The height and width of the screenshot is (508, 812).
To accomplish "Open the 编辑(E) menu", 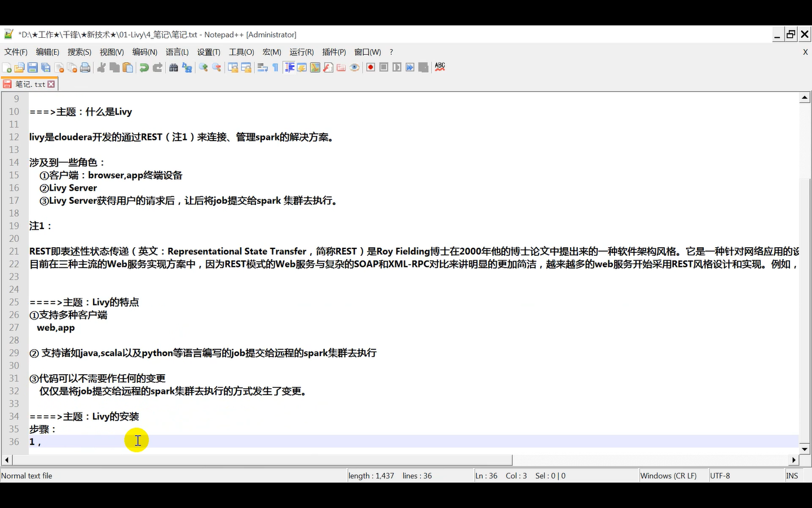I will coord(47,52).
